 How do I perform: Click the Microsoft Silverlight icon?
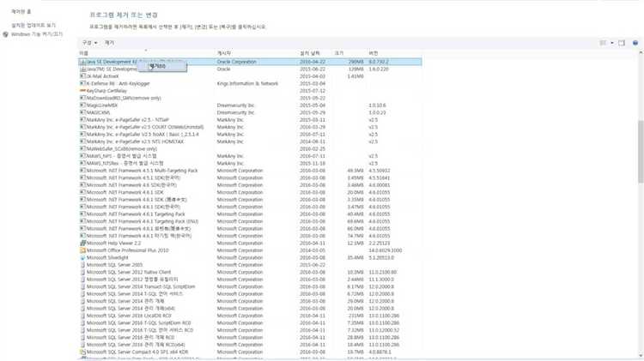point(82,257)
